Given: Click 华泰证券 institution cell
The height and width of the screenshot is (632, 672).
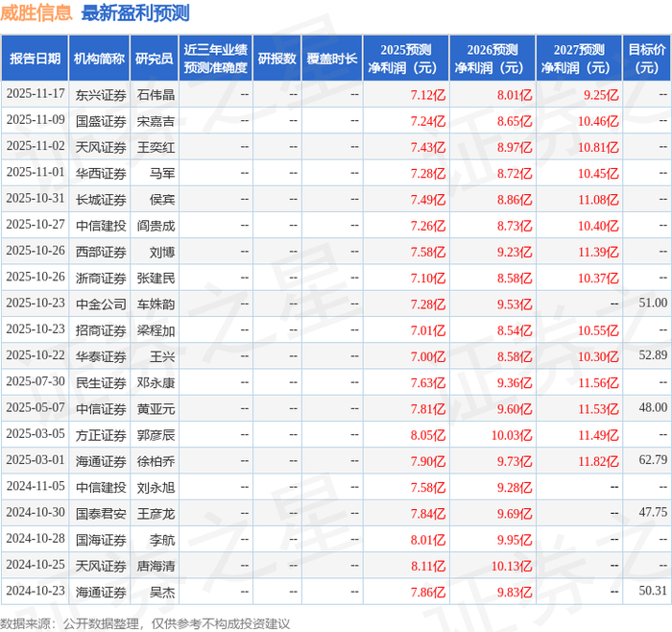Looking at the screenshot, I should pyautogui.click(x=101, y=356).
